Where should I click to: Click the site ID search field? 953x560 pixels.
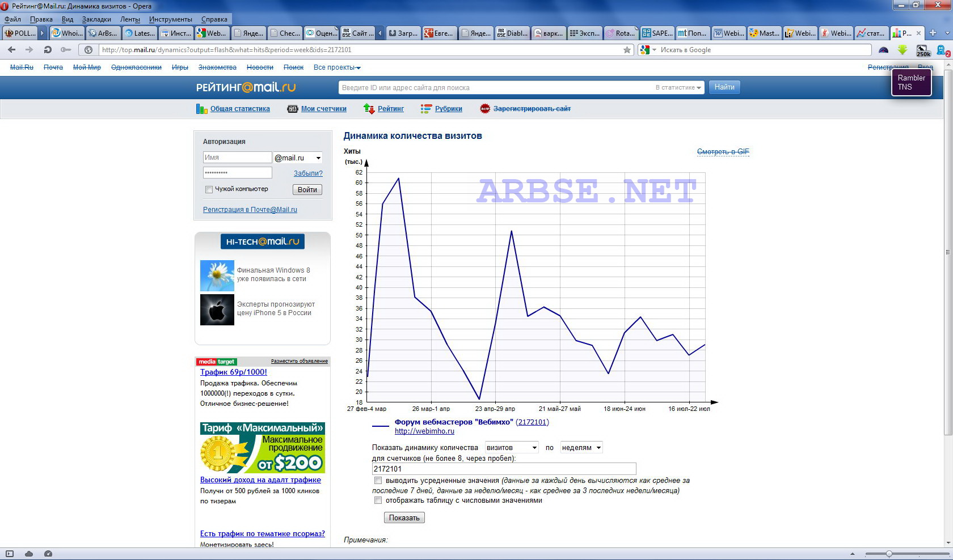(x=495, y=87)
